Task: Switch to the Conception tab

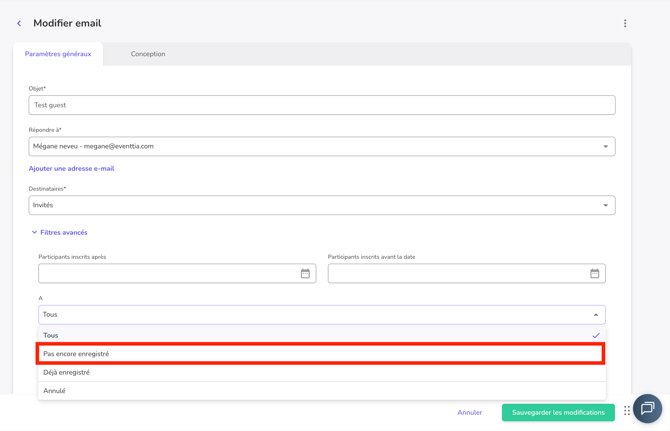Action: pyautogui.click(x=148, y=54)
